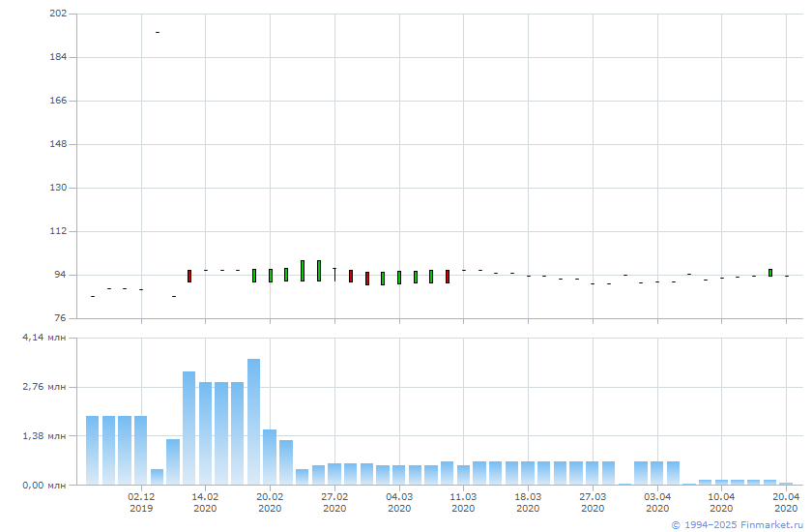Click the red candle just before 14.02 2020
This screenshot has height=532, width=812.
click(189, 276)
